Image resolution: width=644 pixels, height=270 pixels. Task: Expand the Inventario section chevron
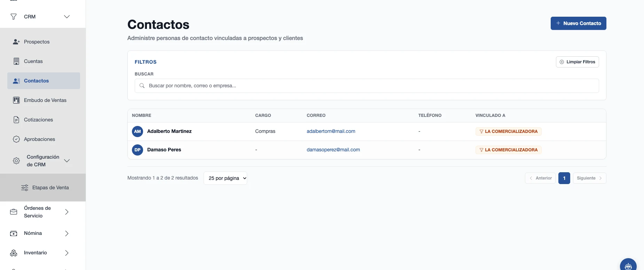[x=67, y=253]
